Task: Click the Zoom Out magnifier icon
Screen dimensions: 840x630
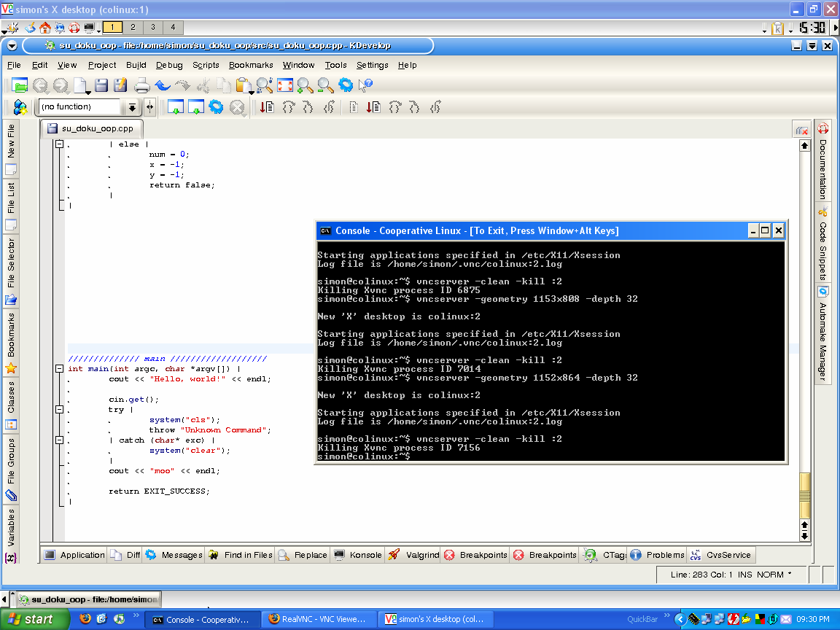Action: coord(325,85)
